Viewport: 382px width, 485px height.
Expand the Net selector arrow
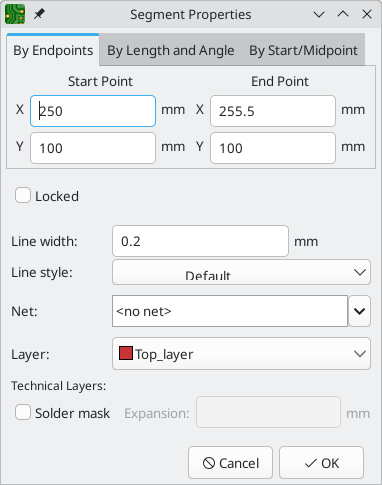359,311
